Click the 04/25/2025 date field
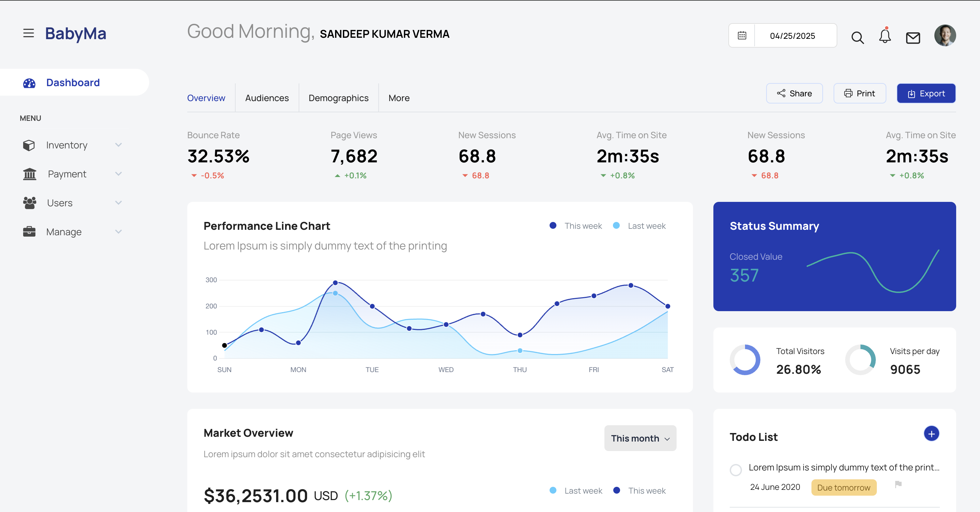This screenshot has height=512, width=980. [792, 36]
